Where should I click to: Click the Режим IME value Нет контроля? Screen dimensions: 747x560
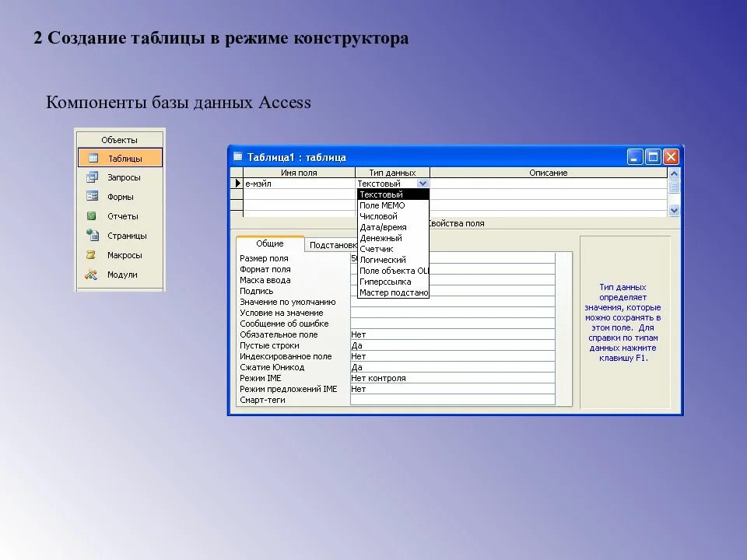click(453, 378)
